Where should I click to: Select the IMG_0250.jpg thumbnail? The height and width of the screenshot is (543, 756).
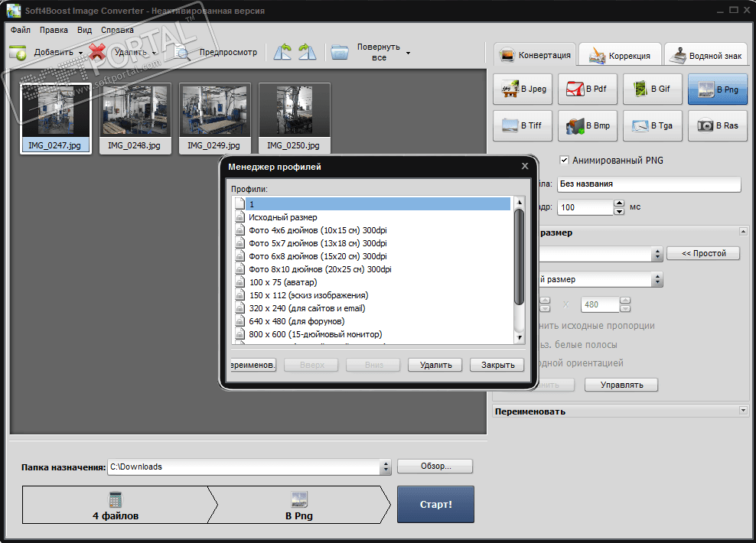tap(294, 119)
